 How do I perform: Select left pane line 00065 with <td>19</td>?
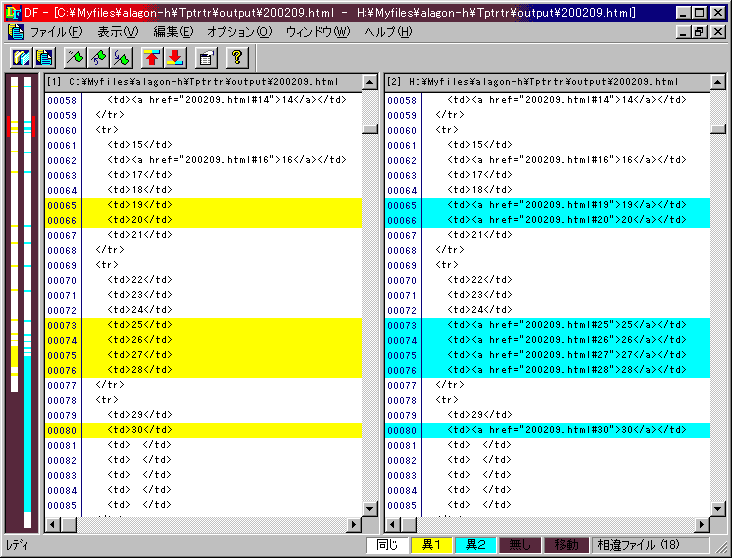(204, 205)
